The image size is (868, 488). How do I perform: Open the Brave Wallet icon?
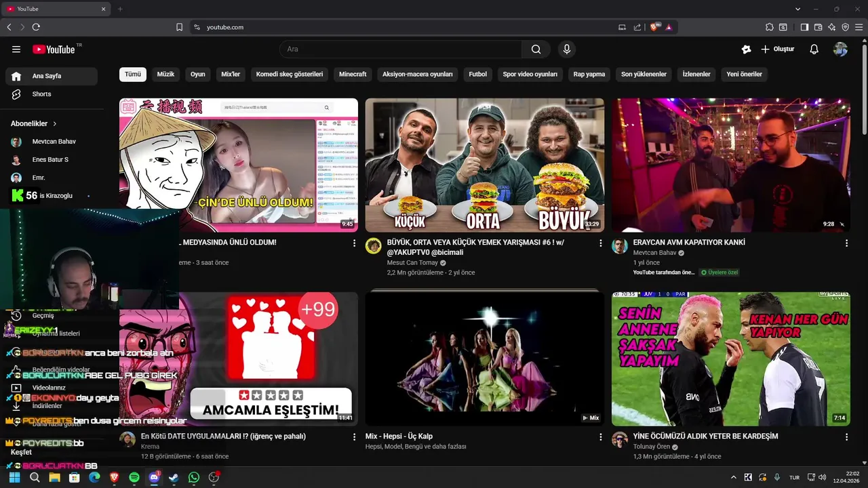click(818, 27)
